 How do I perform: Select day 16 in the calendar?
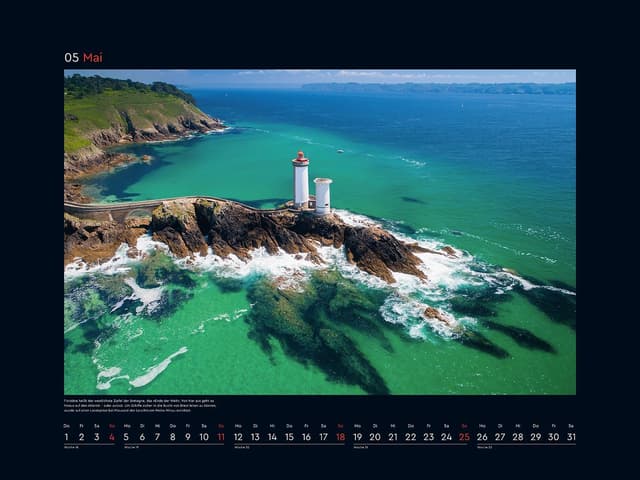[x=307, y=437]
